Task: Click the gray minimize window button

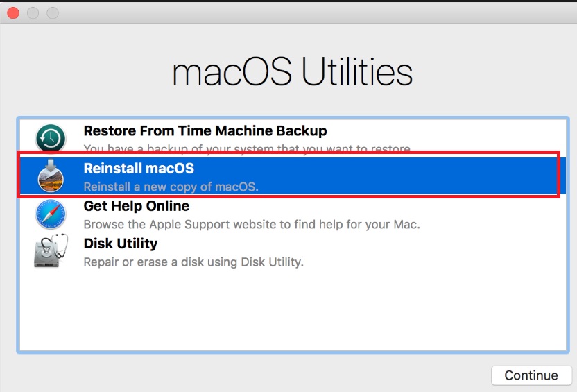Action: click(x=33, y=13)
